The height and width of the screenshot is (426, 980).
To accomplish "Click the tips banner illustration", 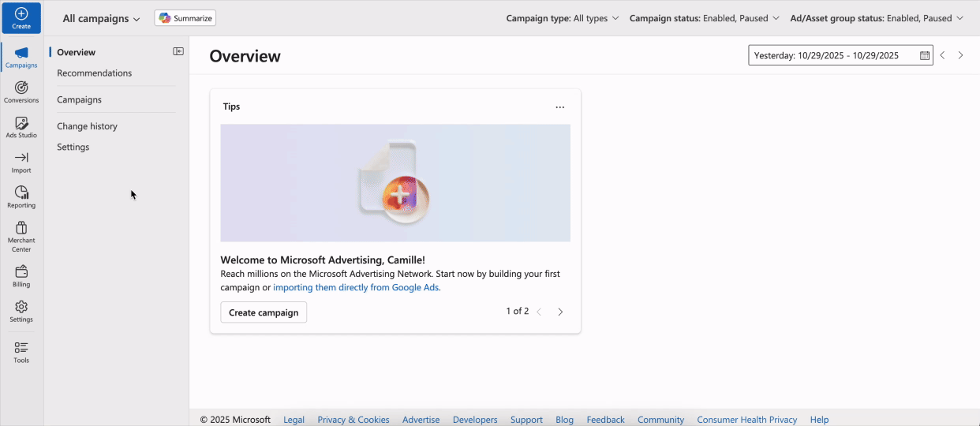I will tap(395, 183).
